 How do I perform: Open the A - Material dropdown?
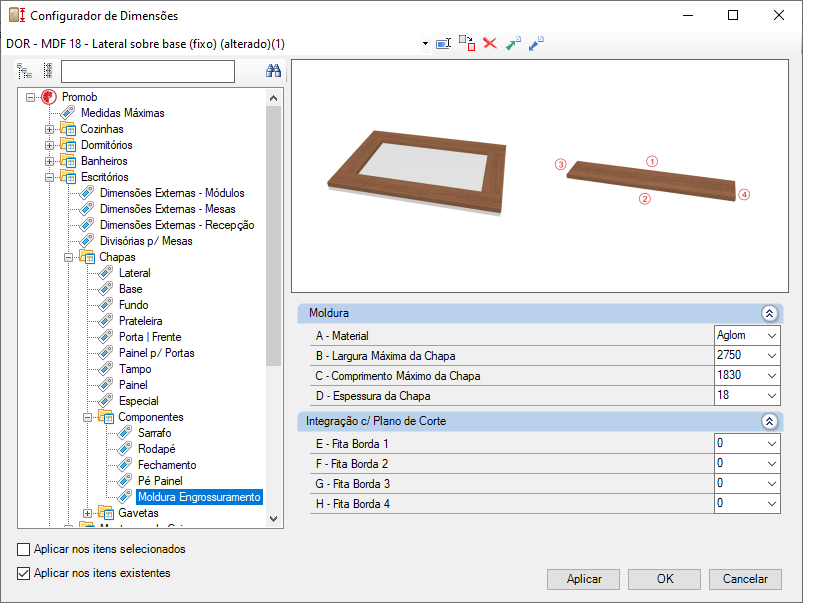771,336
